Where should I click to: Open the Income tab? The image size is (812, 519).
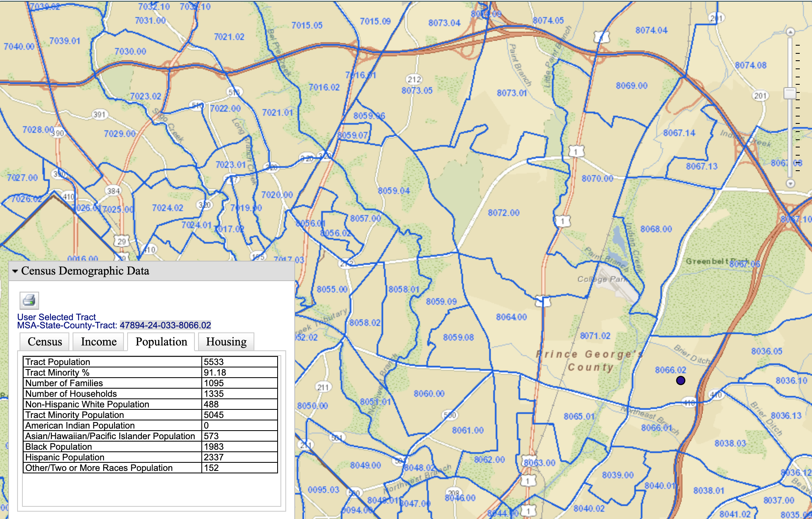coord(99,342)
